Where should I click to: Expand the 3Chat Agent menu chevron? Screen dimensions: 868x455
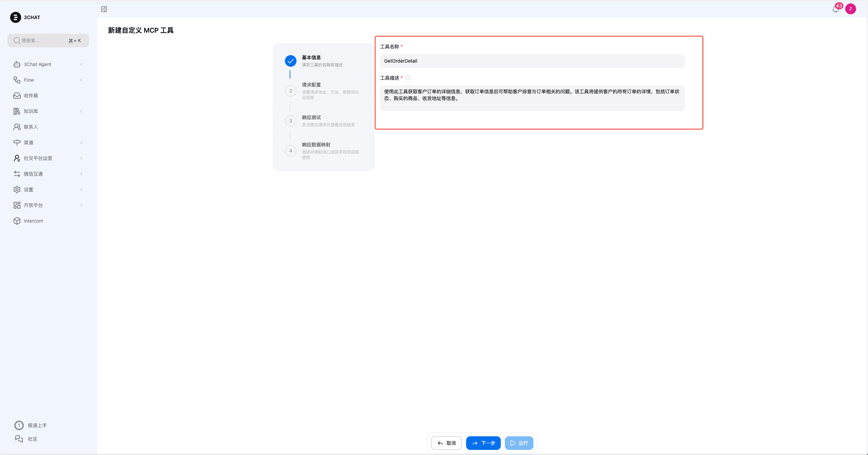pos(81,64)
